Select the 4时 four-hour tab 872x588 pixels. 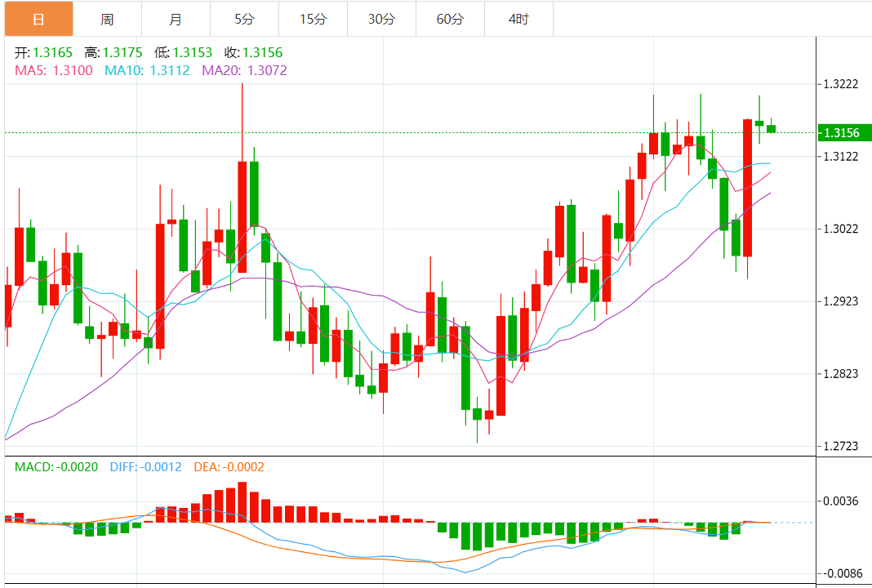(x=518, y=19)
